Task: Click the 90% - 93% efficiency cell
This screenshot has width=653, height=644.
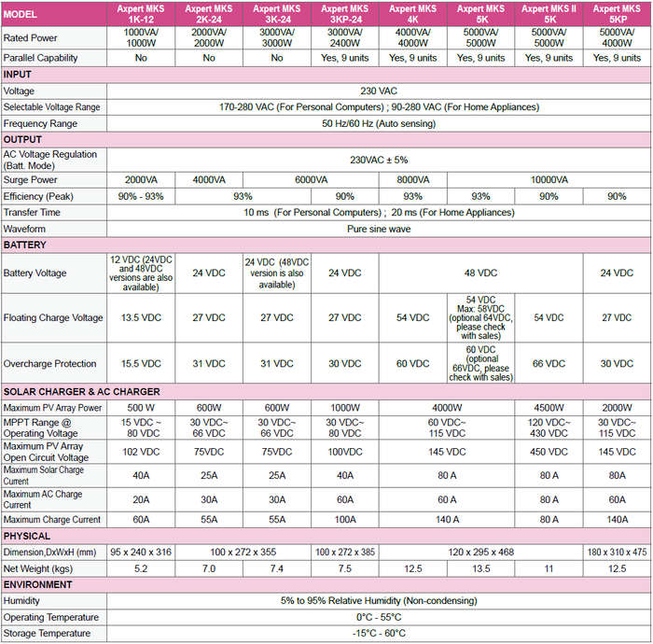Action: point(141,196)
